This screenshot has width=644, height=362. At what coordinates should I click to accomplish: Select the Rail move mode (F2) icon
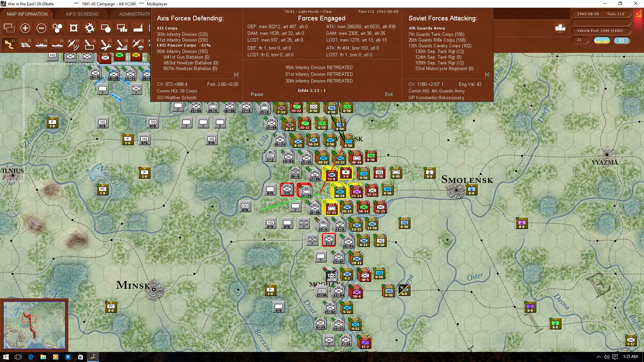pos(25,45)
